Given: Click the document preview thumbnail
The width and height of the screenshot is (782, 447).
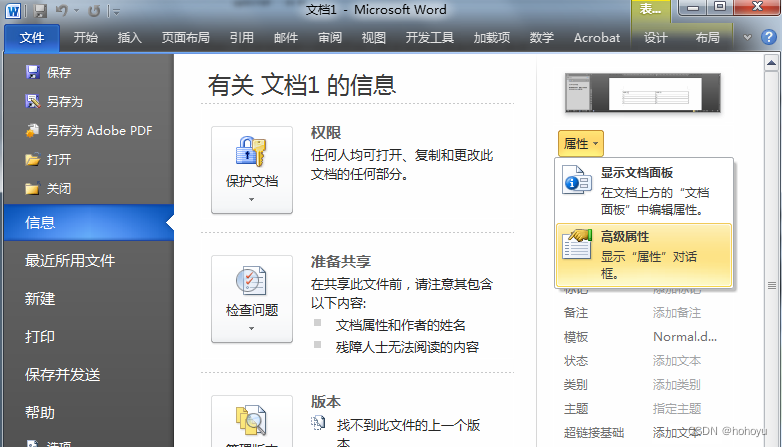Looking at the screenshot, I should click(x=642, y=93).
